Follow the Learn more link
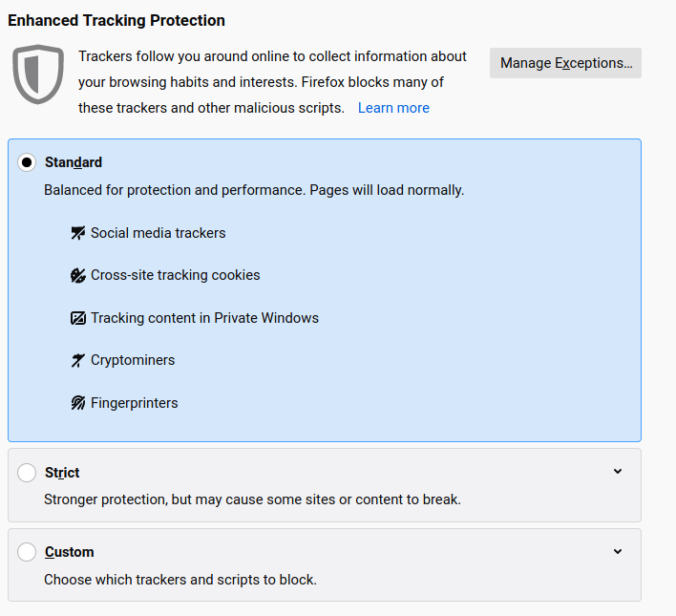This screenshot has width=676, height=616. [x=393, y=108]
